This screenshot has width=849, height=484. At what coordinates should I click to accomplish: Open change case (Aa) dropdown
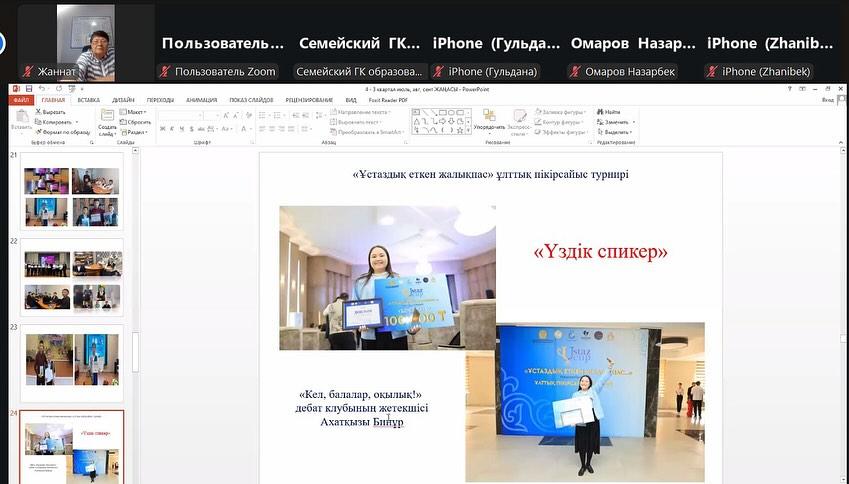[x=227, y=129]
